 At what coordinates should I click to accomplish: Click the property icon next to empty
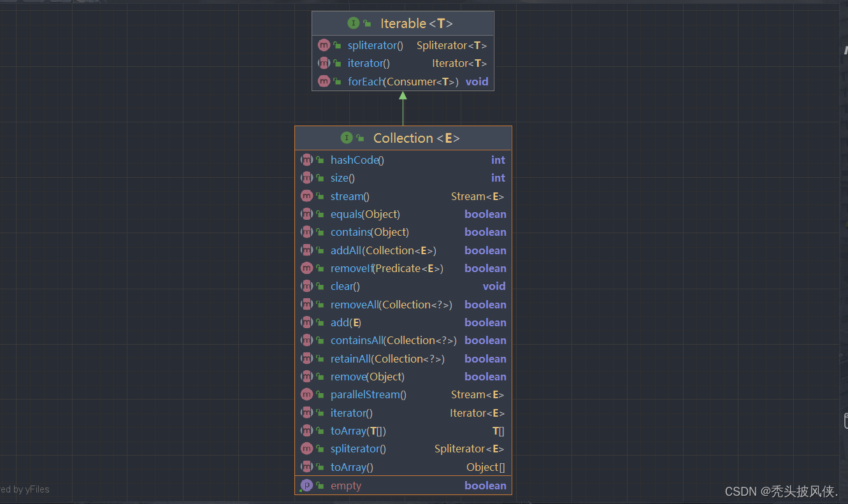coord(306,486)
